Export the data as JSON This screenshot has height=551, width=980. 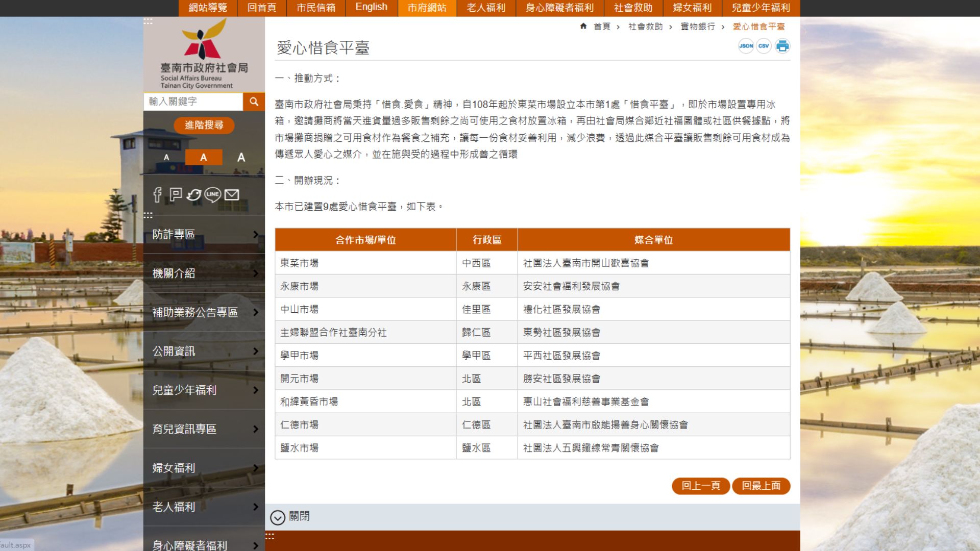tap(746, 46)
